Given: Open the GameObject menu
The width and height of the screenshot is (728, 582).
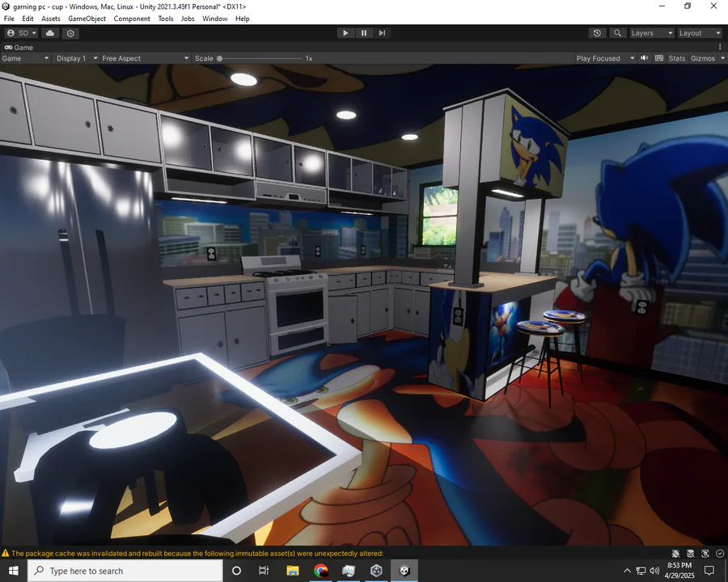Looking at the screenshot, I should (x=87, y=19).
